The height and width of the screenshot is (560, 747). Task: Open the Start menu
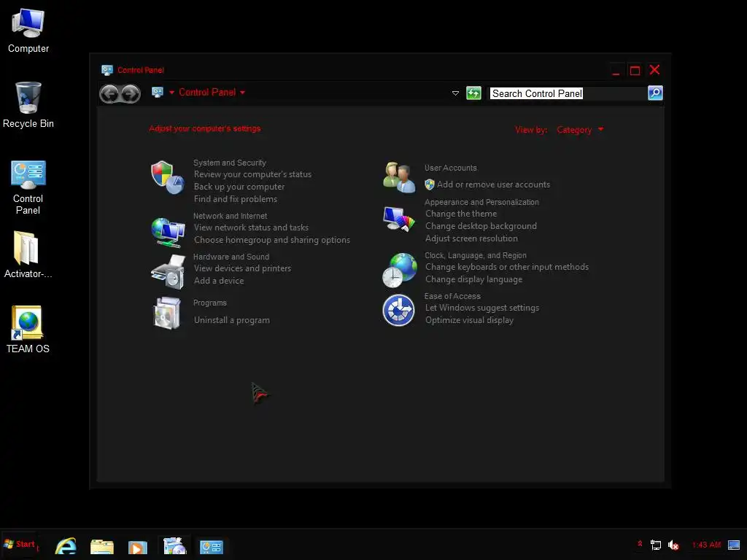click(19, 544)
